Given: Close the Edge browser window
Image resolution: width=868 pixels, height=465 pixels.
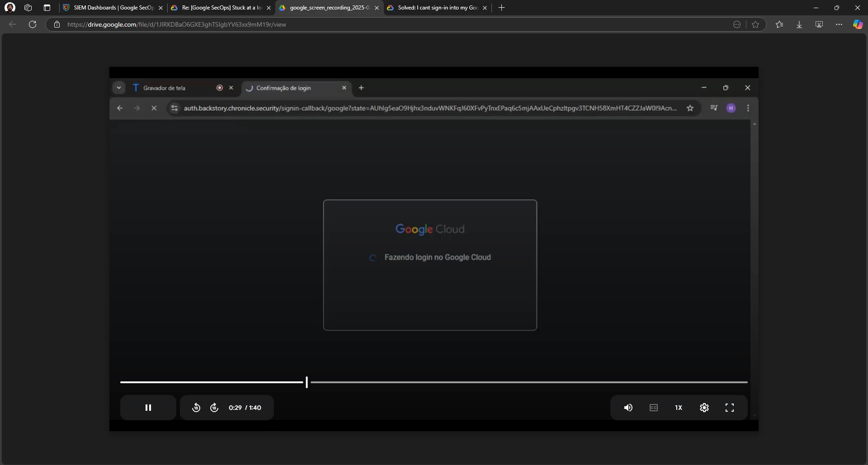Looking at the screenshot, I should [x=858, y=8].
